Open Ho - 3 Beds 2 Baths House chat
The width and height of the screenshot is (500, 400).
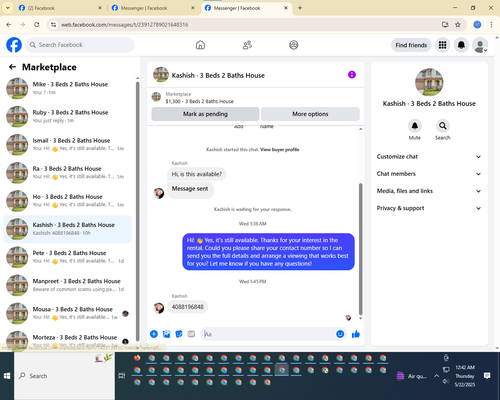(68, 201)
